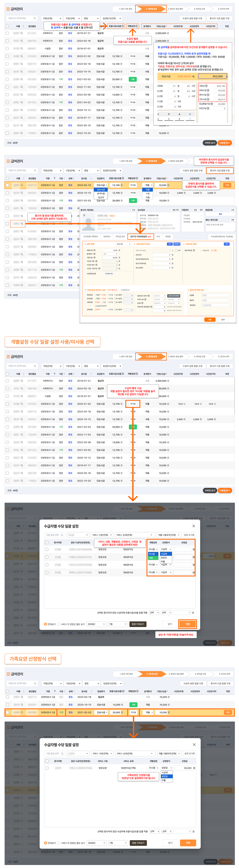Click 저장 in the four-row 수급자별 수당 dialog
This screenshot has width=239, height=868.
pyautogui.click(x=188, y=624)
